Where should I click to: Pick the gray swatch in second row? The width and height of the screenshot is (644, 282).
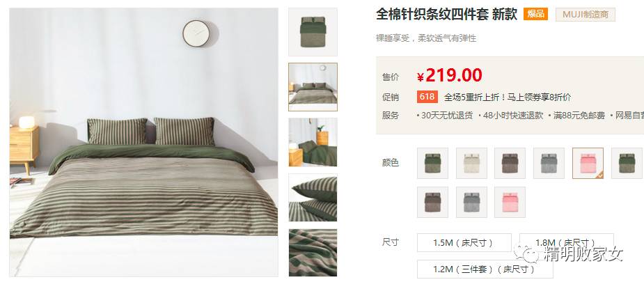471,202
